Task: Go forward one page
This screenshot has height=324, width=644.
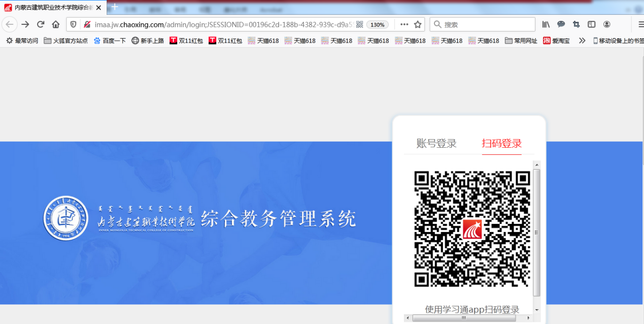Action: click(25, 24)
